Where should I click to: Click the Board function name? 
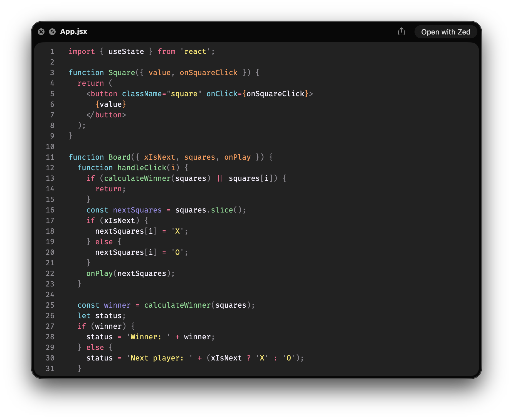click(x=119, y=157)
